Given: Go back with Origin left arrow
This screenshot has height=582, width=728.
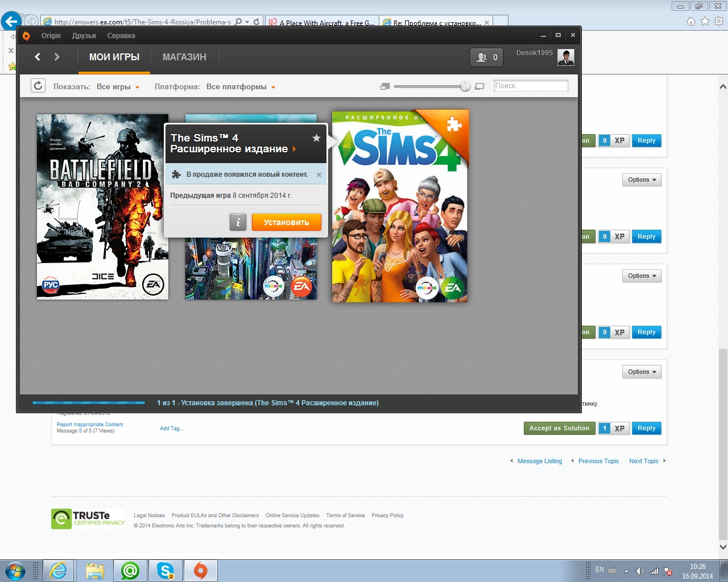Looking at the screenshot, I should [x=38, y=57].
